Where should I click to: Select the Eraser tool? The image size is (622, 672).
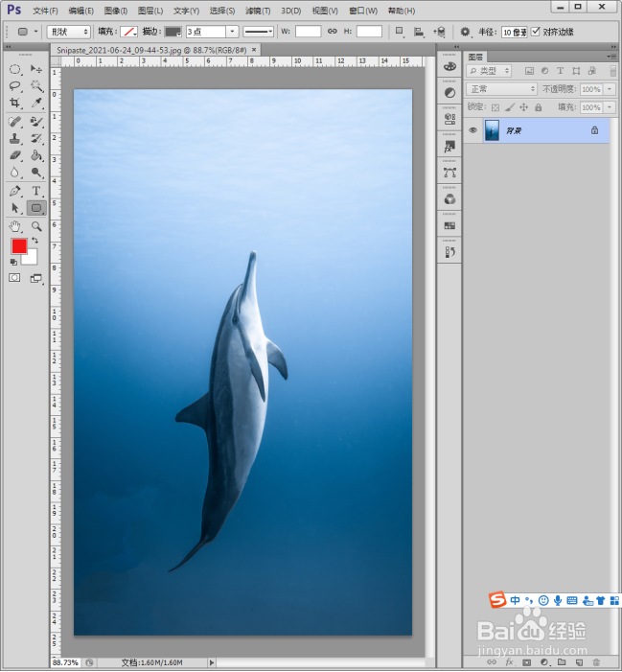(x=15, y=155)
